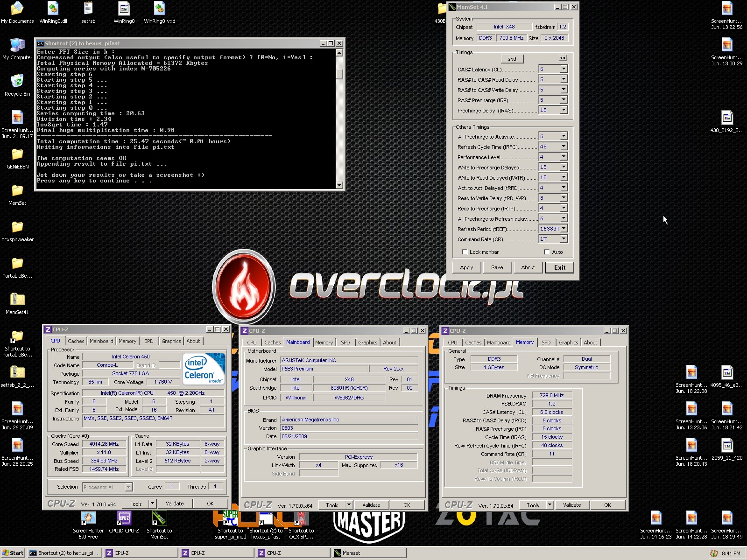The height and width of the screenshot is (560, 747).
Task: Click Validate in the Mainboard CPU-Z window
Action: (x=371, y=505)
